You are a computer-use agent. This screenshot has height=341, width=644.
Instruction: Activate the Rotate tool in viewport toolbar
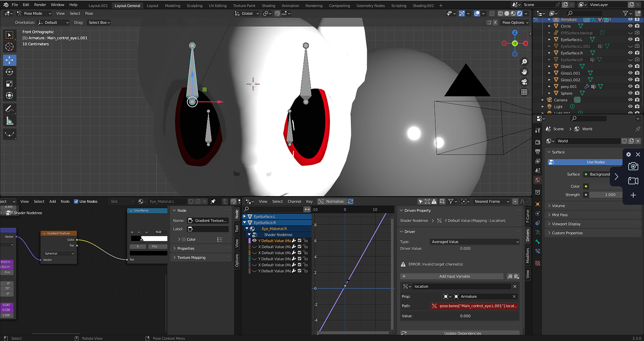click(x=9, y=72)
